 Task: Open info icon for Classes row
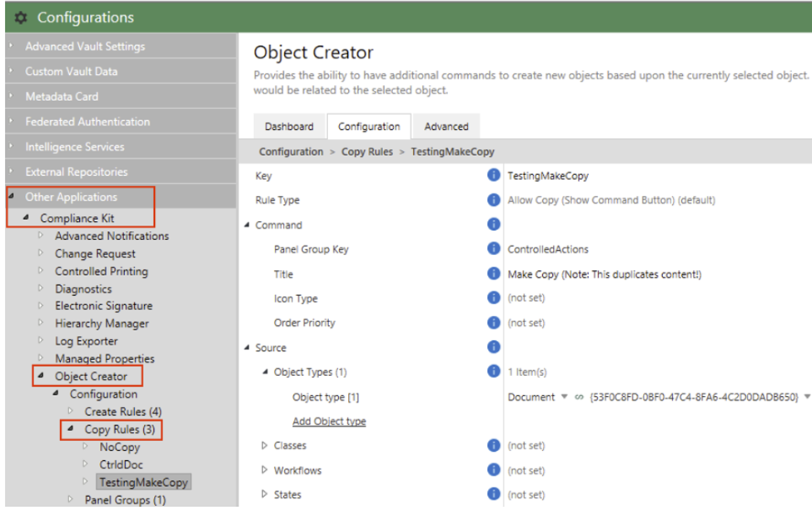(x=494, y=445)
